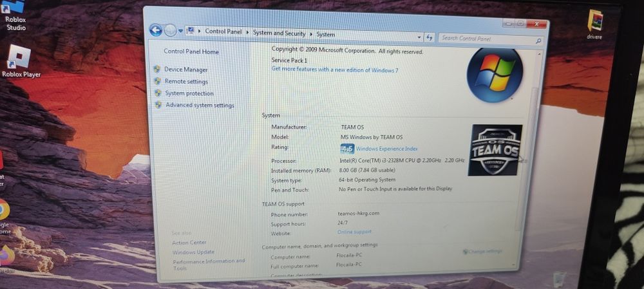This screenshot has height=289, width=644.
Task: Open Windows Experience Index link
Action: [387, 149]
